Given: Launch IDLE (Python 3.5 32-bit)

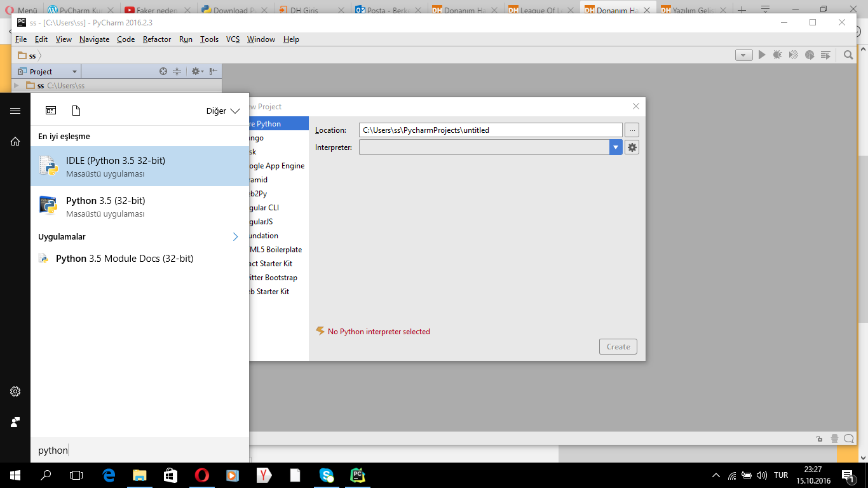Looking at the screenshot, I should click(x=140, y=166).
